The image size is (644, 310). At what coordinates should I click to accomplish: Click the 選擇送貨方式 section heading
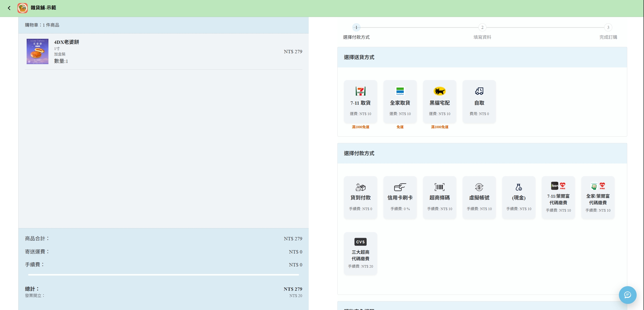click(x=359, y=57)
